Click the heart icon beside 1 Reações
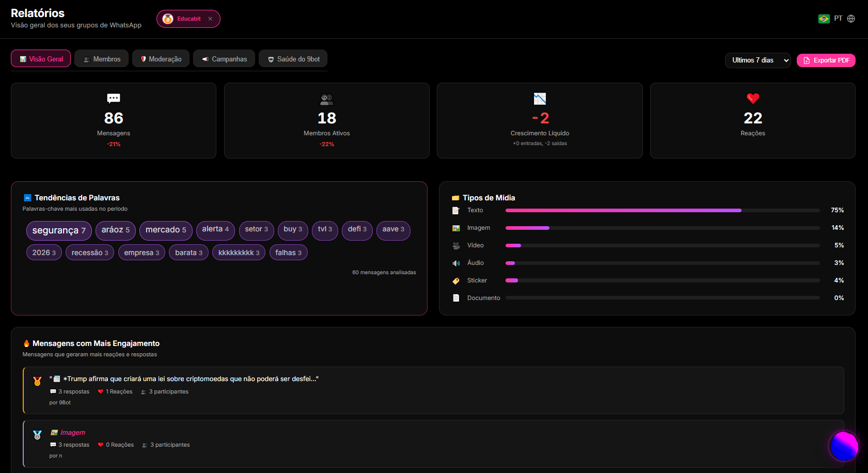Image resolution: width=868 pixels, height=473 pixels. pyautogui.click(x=101, y=391)
